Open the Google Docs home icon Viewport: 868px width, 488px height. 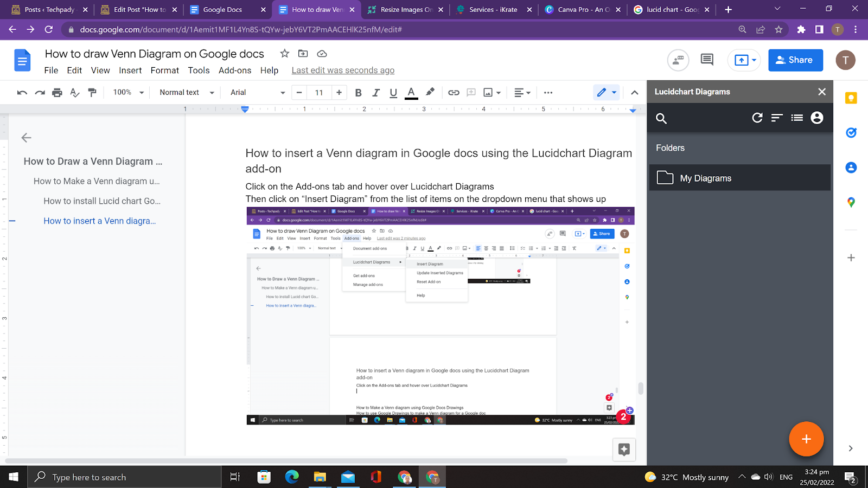22,60
